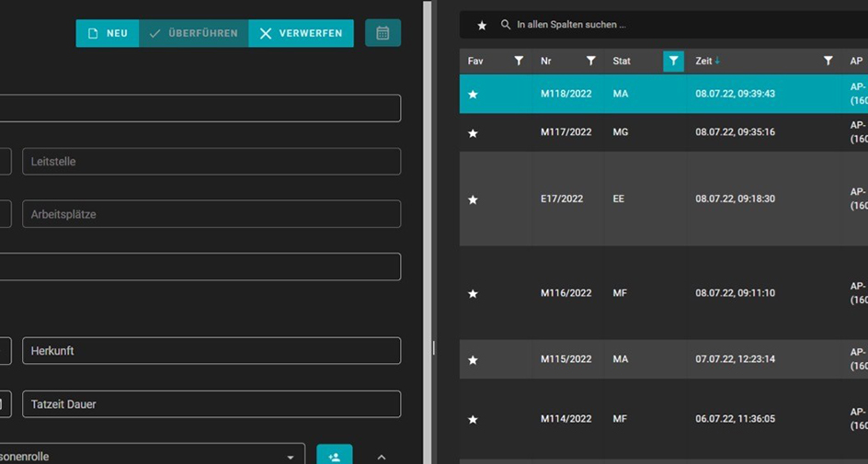The height and width of the screenshot is (464, 868).
Task: Click the VERWERFEN button
Action: (302, 33)
